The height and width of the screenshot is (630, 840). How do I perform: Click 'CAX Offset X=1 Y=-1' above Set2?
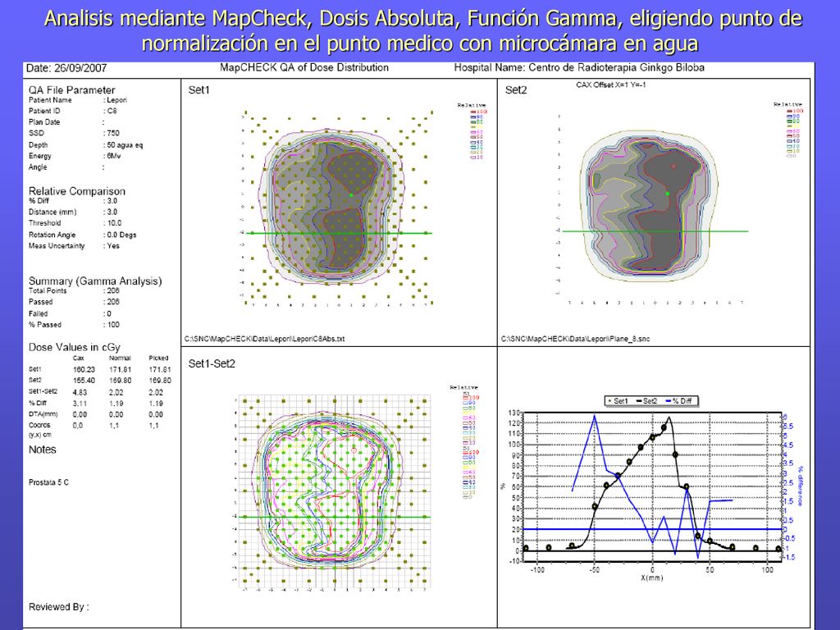coord(610,84)
